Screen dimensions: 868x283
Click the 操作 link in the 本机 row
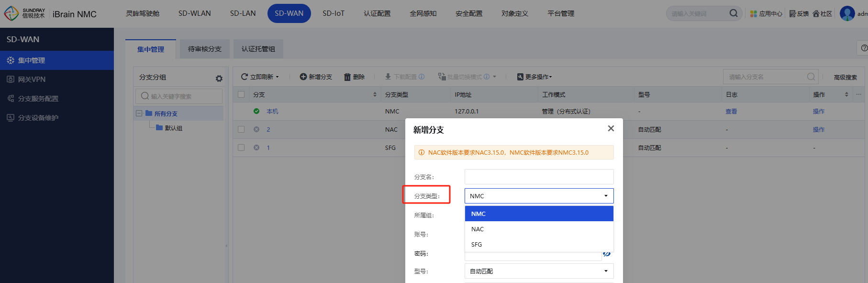tap(819, 112)
